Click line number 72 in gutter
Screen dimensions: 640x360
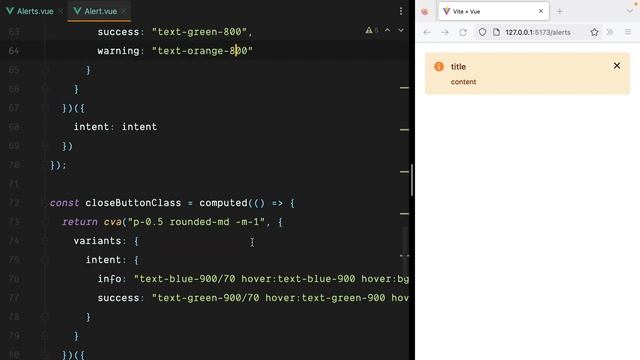click(14, 203)
